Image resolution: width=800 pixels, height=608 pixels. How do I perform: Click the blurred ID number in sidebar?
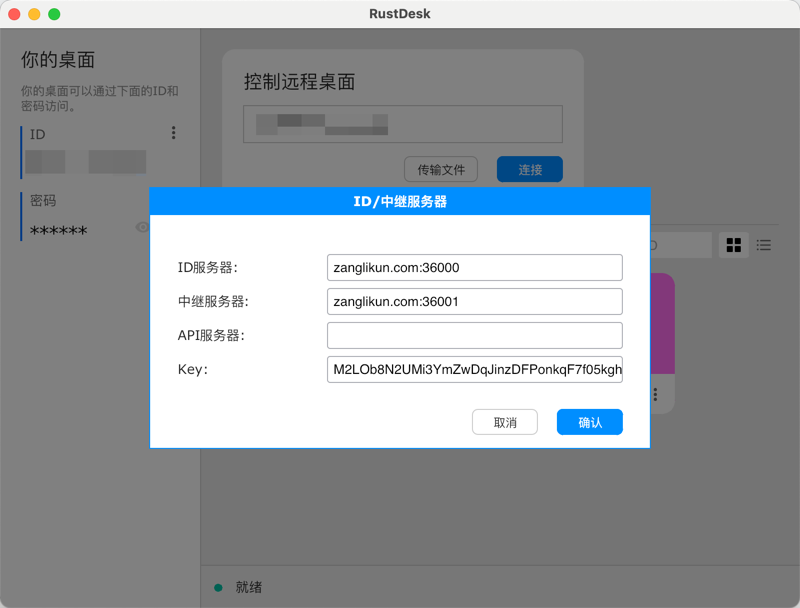point(85,162)
